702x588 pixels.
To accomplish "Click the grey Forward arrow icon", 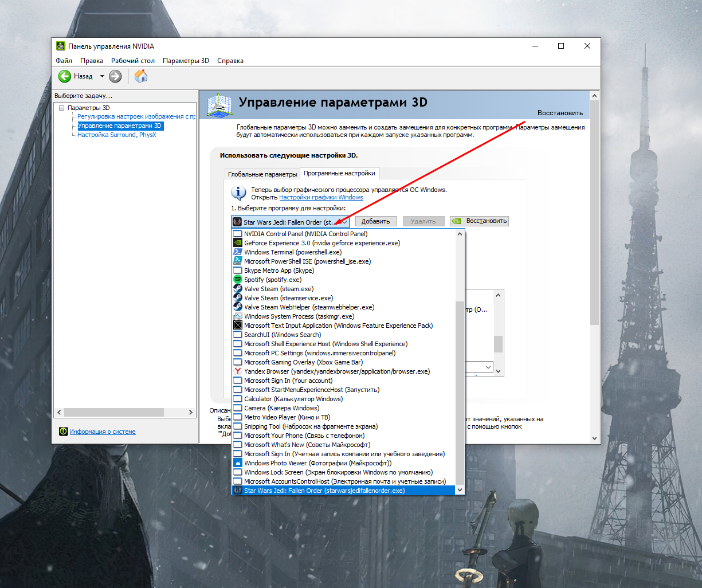I will (115, 76).
